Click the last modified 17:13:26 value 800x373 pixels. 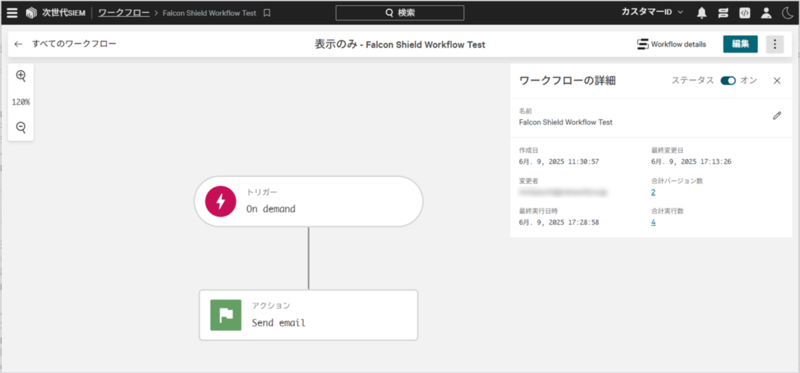click(x=691, y=162)
